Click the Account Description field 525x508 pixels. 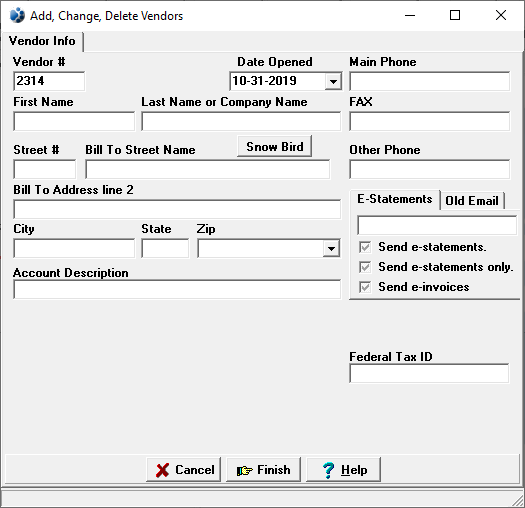coord(177,289)
